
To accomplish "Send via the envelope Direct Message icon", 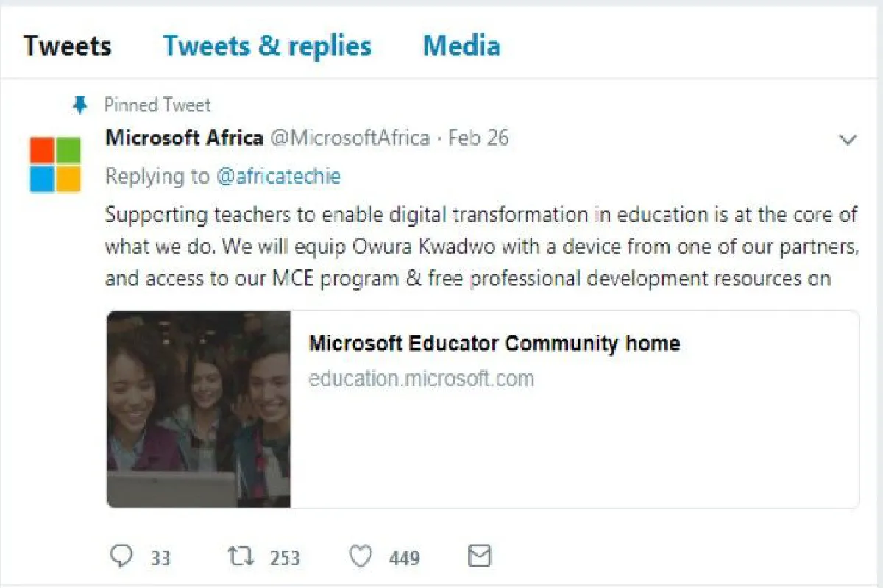I will 479,556.
